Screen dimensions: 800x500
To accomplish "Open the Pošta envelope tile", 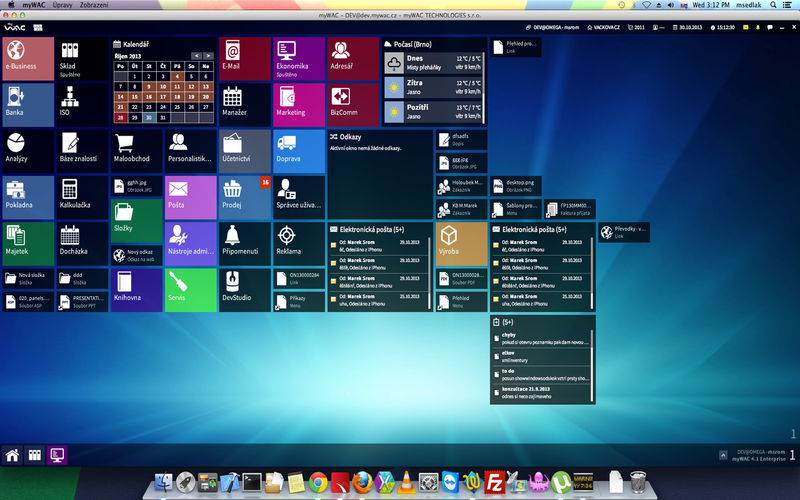I will (x=191, y=198).
